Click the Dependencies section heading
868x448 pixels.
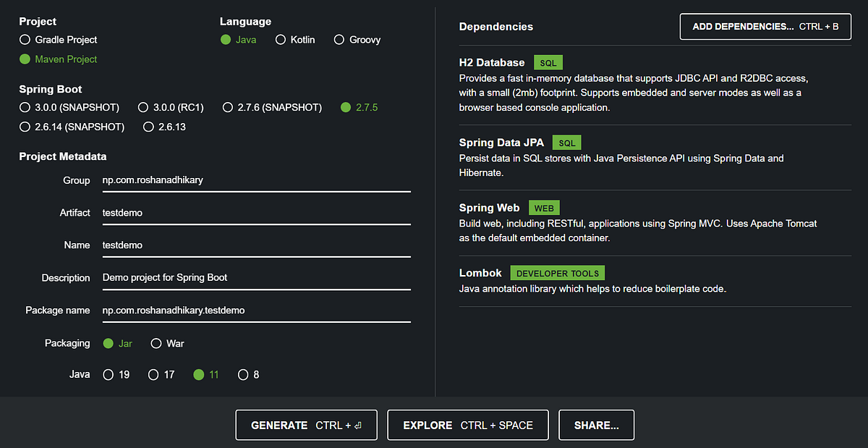click(496, 27)
